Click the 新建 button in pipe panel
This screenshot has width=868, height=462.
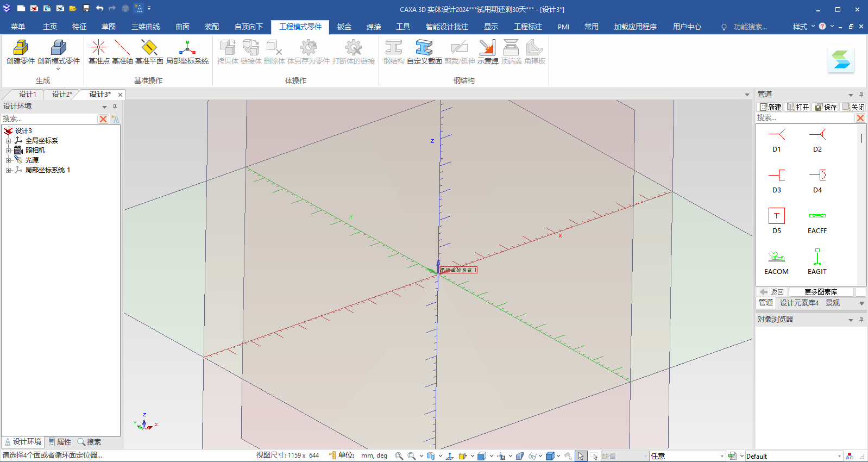[x=770, y=107]
